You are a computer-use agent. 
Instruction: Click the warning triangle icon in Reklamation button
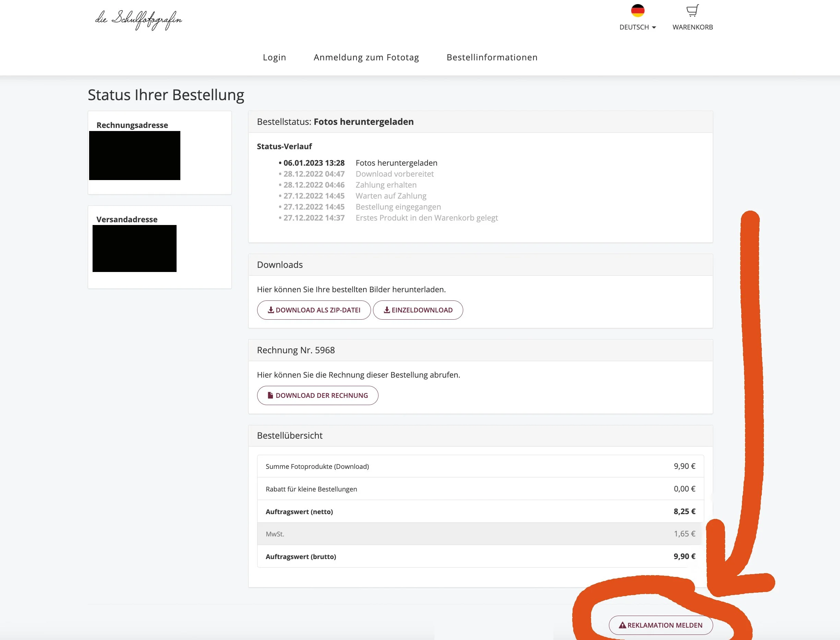[x=622, y=625]
